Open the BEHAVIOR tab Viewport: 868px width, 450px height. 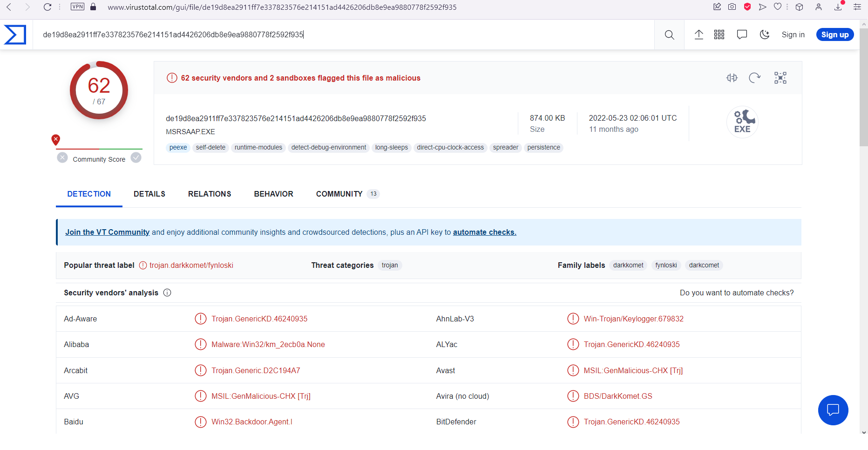point(274,194)
